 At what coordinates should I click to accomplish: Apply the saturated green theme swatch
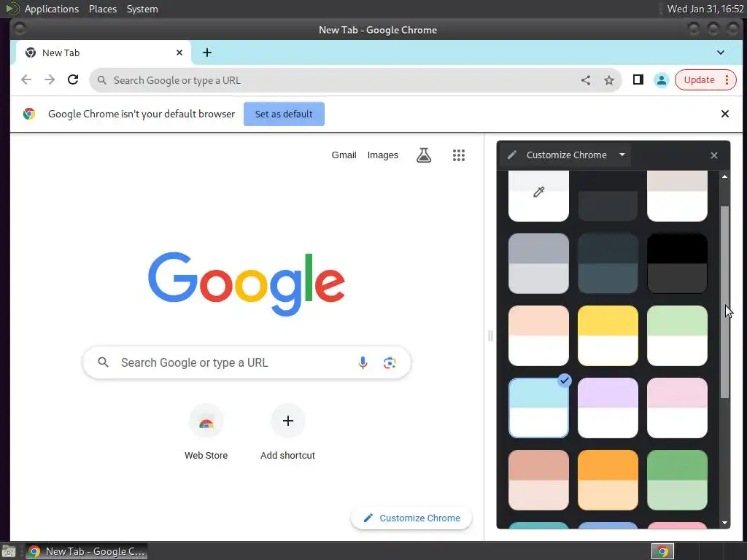click(677, 480)
